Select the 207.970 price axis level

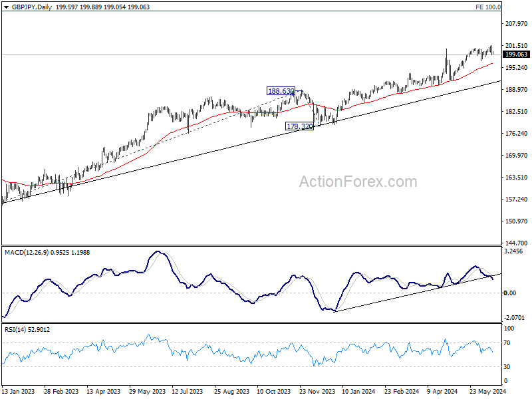click(x=517, y=24)
